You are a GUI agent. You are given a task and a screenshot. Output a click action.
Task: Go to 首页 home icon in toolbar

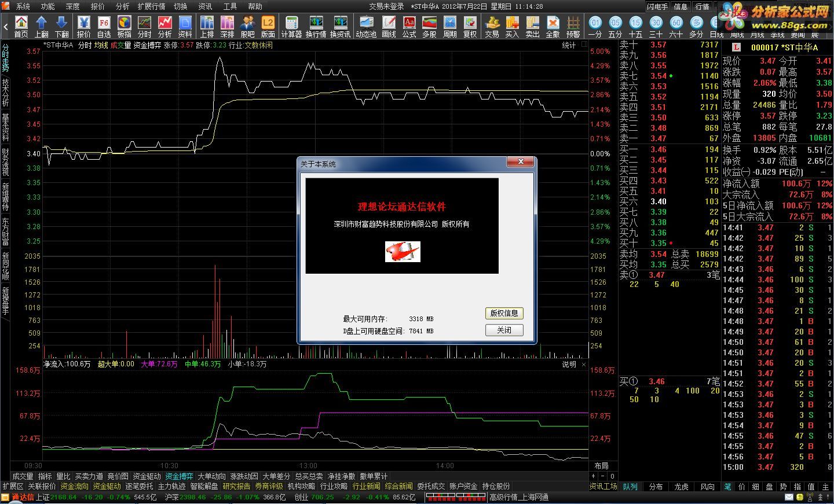[x=21, y=27]
